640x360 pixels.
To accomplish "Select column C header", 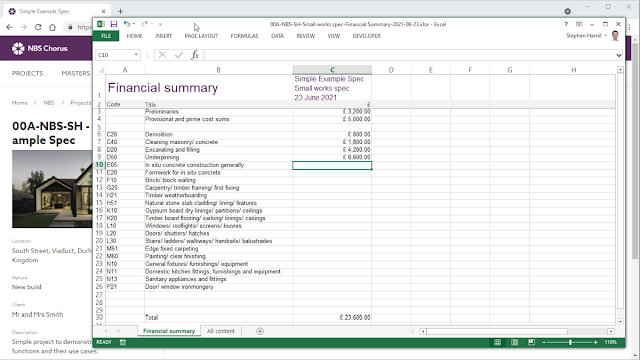I will (x=332, y=70).
